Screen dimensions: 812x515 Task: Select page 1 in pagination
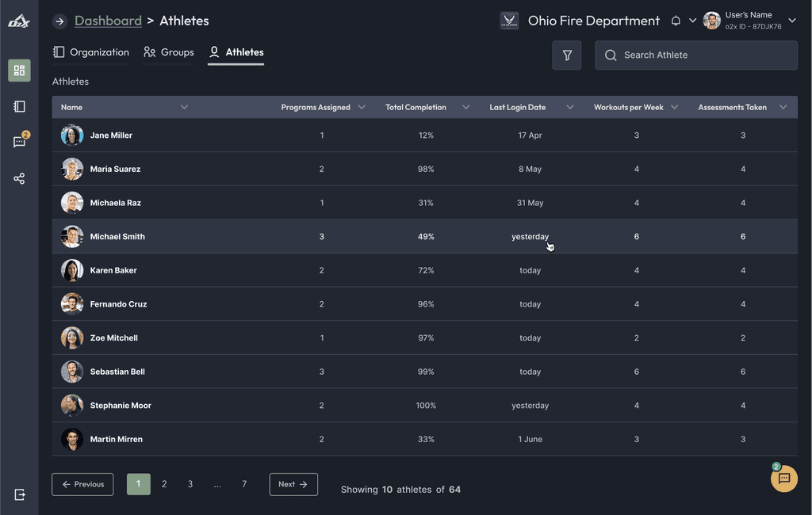coord(138,484)
